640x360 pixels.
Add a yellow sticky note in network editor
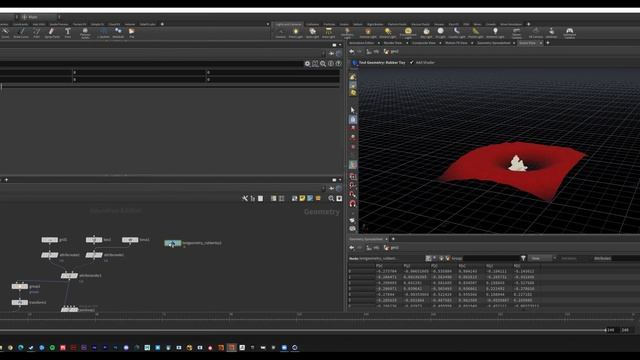(302, 198)
